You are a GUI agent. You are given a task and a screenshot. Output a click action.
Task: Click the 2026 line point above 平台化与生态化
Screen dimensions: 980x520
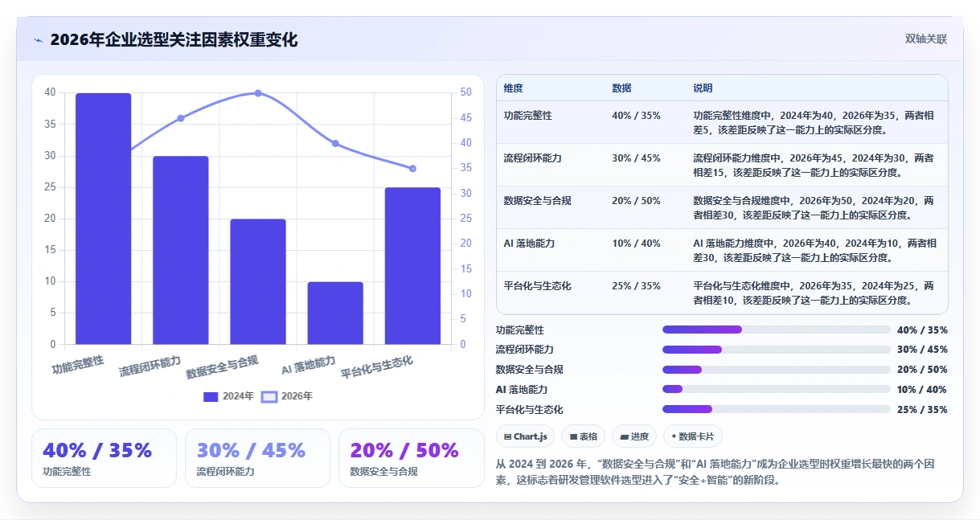(412, 169)
